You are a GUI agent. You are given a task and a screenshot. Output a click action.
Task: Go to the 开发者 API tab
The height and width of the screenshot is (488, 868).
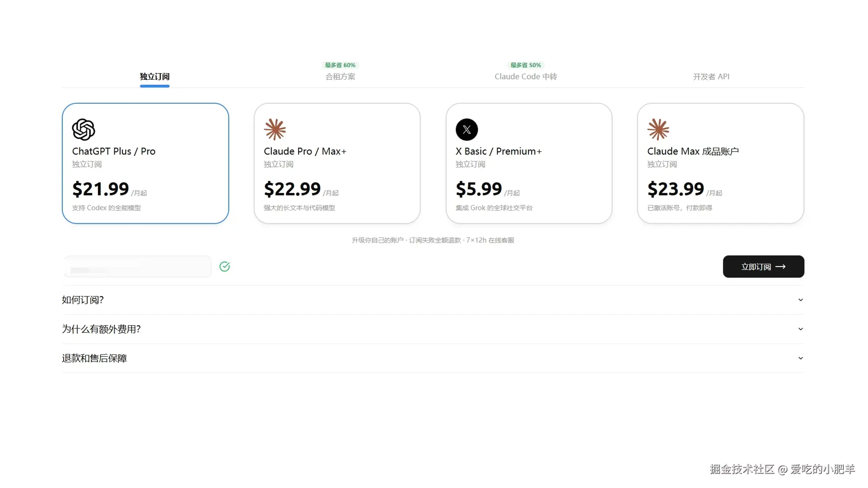point(711,77)
